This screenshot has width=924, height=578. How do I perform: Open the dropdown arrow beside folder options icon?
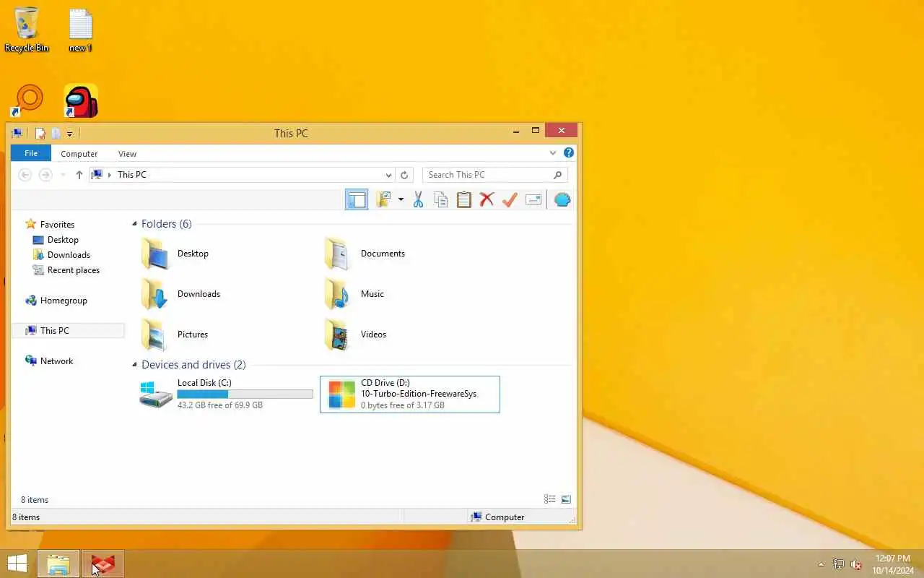401,199
